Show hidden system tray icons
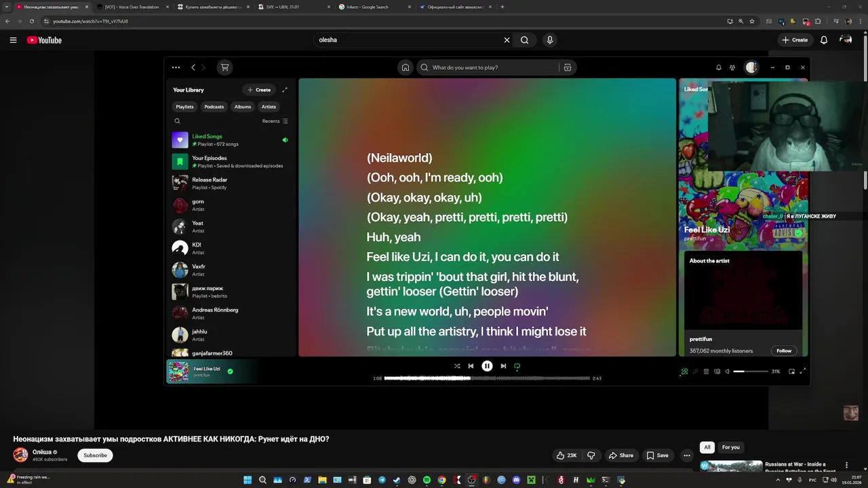 [x=778, y=480]
